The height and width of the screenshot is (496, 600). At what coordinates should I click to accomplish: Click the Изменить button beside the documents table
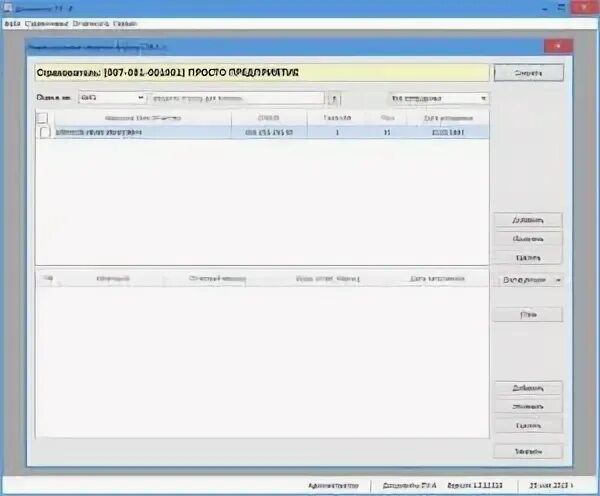pyautogui.click(x=528, y=406)
